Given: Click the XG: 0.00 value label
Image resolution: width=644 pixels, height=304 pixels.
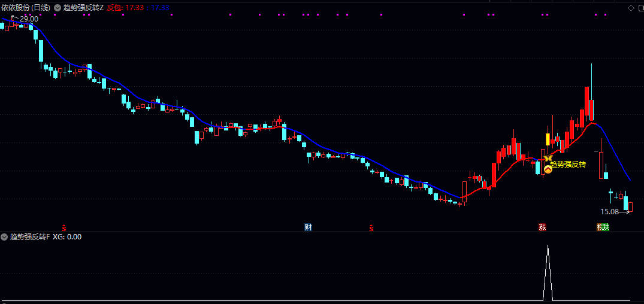Looking at the screenshot, I should 67,237.
